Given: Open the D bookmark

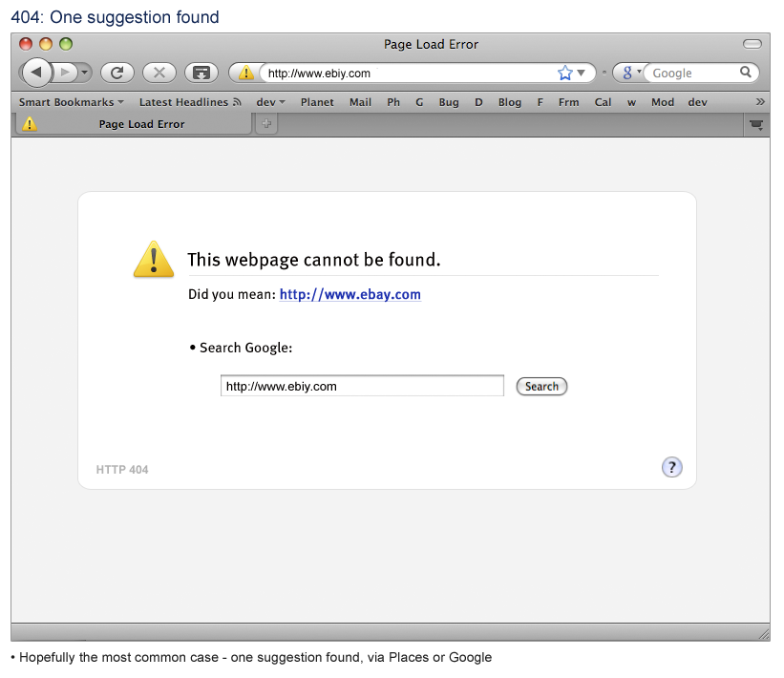Looking at the screenshot, I should [x=478, y=102].
